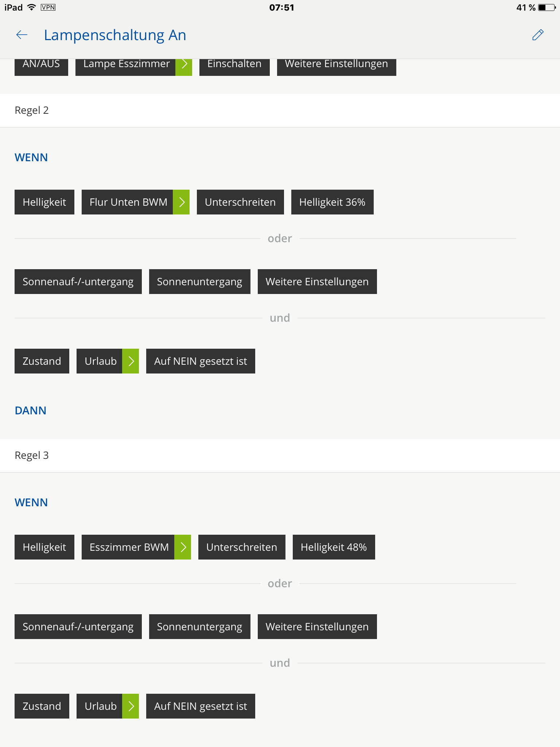Expand Flur Unten BWM green chevron
Image resolution: width=560 pixels, height=747 pixels.
181,202
